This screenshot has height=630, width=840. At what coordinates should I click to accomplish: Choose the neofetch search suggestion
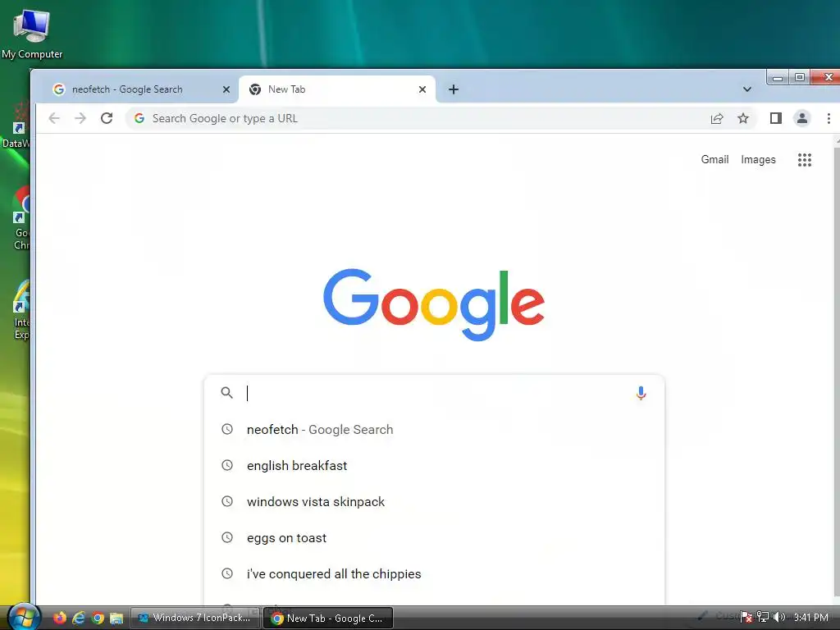tap(434, 430)
